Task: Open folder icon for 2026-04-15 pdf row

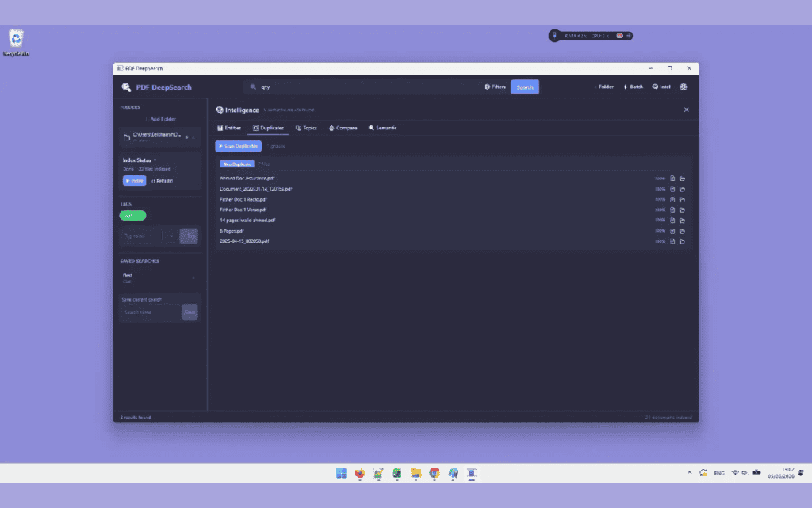Action: pyautogui.click(x=682, y=241)
